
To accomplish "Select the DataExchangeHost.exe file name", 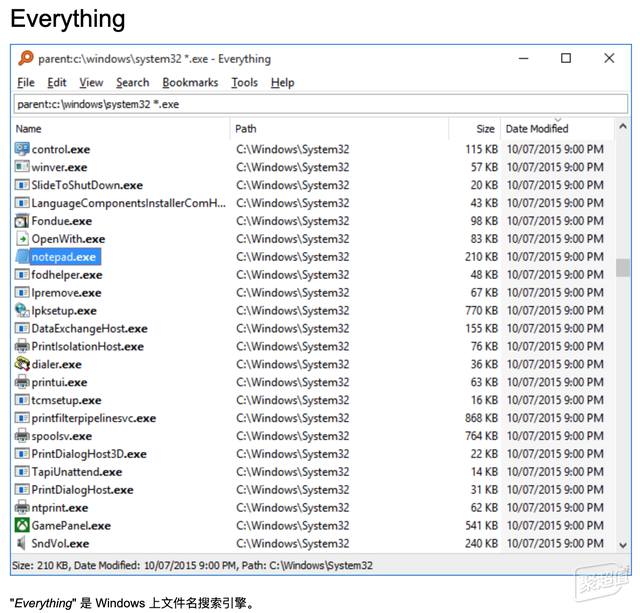I will coord(90,329).
